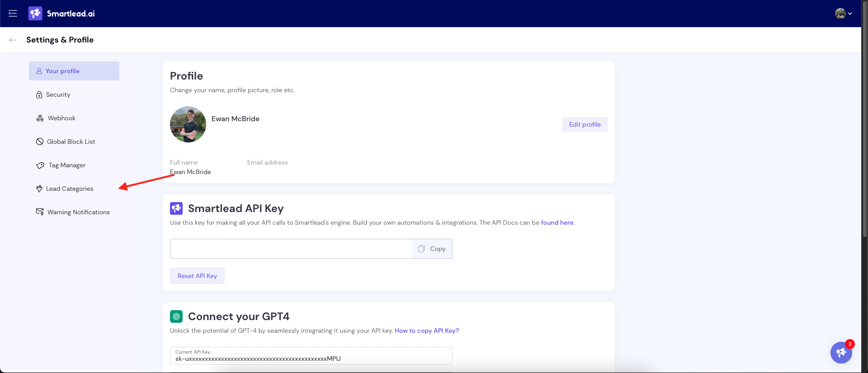Click the Global Block List icon
868x373 pixels.
point(40,142)
